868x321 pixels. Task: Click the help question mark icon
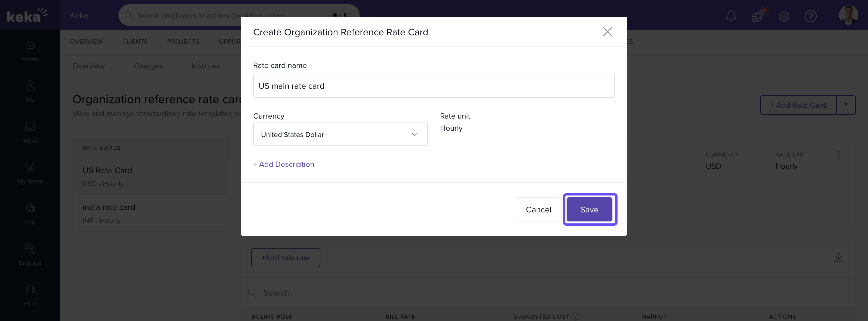tap(810, 16)
